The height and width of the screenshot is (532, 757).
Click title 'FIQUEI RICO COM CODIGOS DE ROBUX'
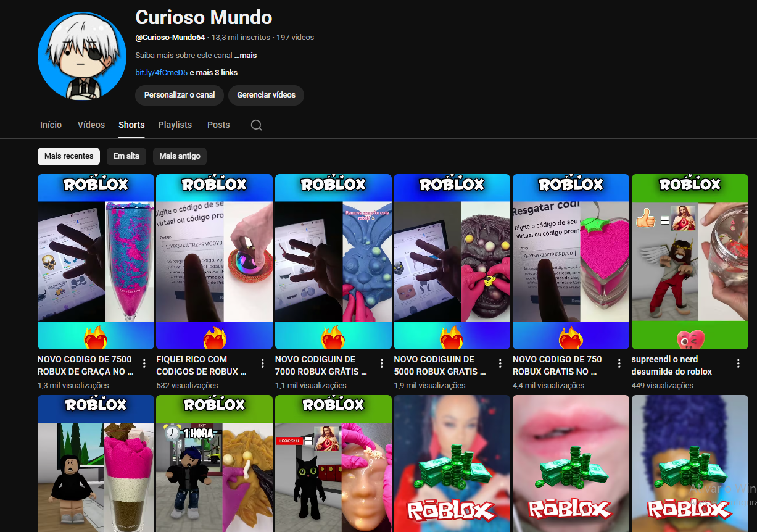point(202,365)
